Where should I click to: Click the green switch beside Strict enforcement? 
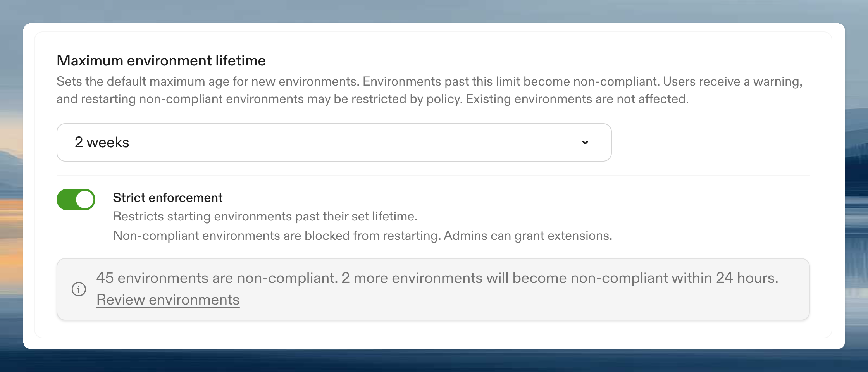[76, 199]
